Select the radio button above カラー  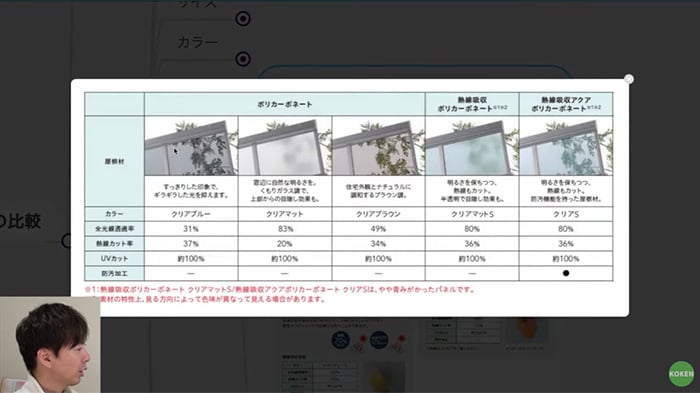click(243, 19)
